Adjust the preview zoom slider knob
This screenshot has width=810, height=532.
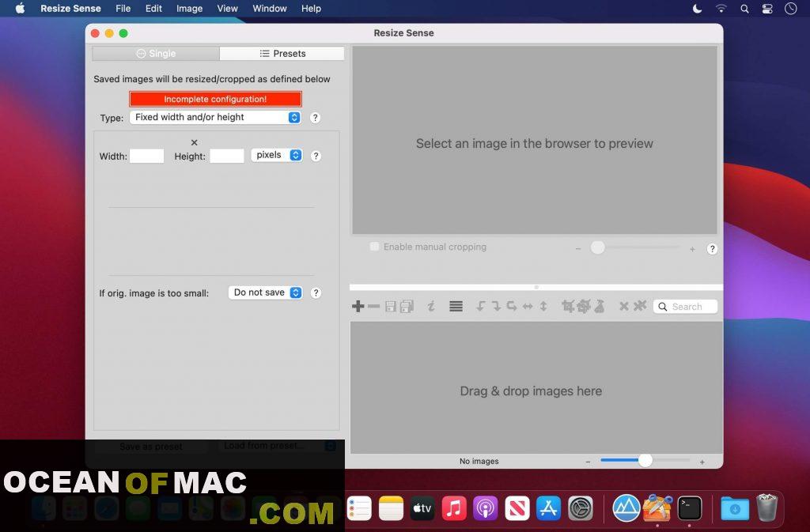pos(598,247)
